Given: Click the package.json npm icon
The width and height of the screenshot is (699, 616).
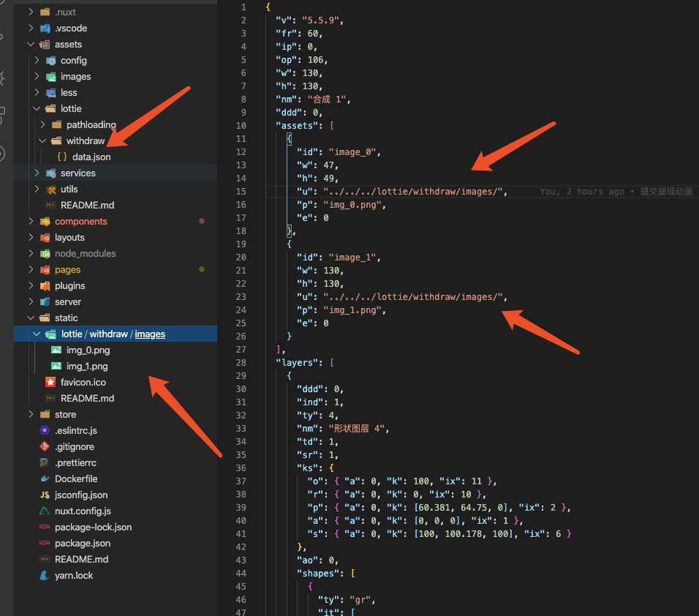Looking at the screenshot, I should 45,543.
